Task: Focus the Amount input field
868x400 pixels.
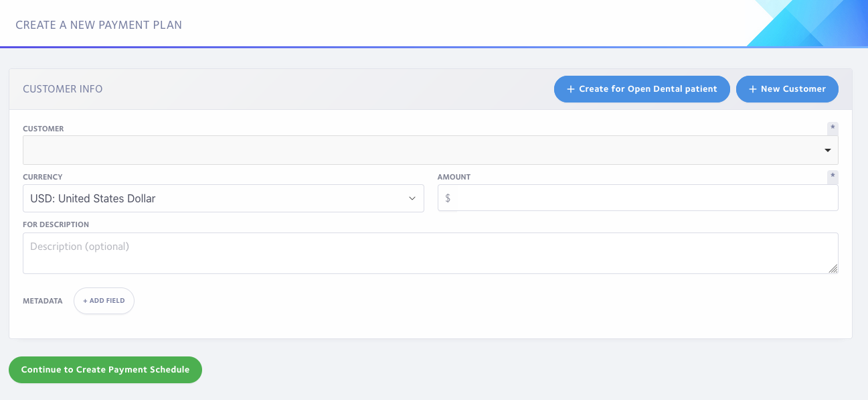Action: point(638,198)
